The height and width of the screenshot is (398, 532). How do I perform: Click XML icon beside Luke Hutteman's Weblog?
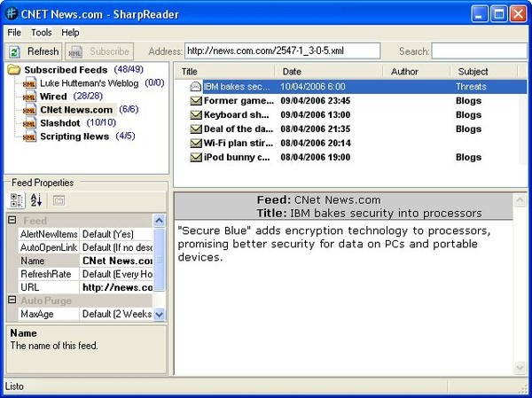click(x=29, y=83)
